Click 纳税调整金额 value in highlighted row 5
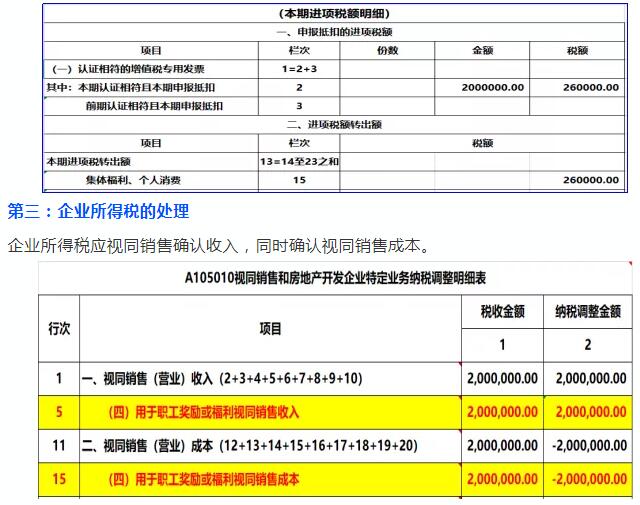 591,412
